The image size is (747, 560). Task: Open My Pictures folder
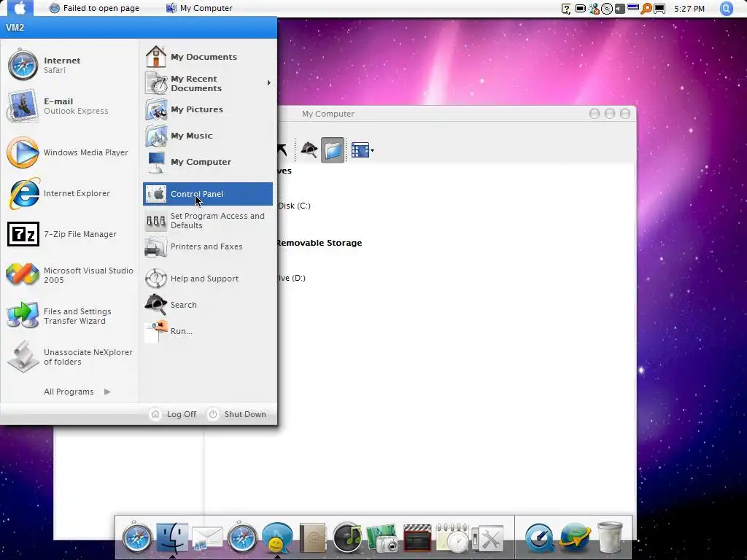[x=208, y=109]
